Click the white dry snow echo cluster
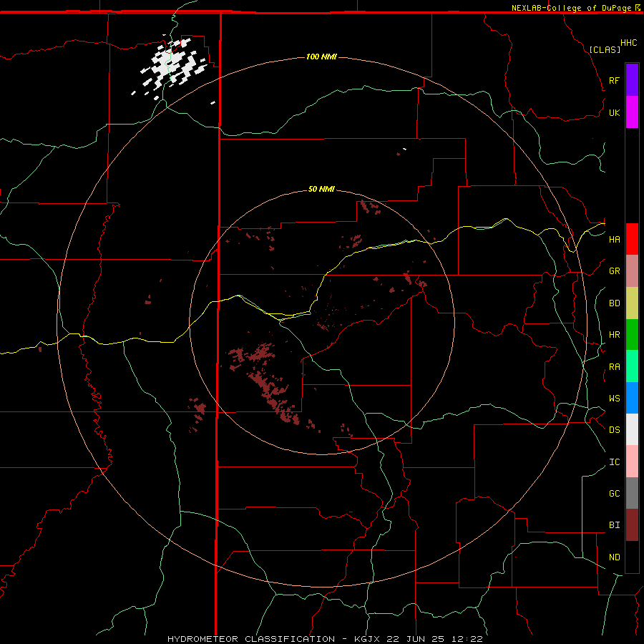Screen dimensions: 644x644 click(x=172, y=66)
